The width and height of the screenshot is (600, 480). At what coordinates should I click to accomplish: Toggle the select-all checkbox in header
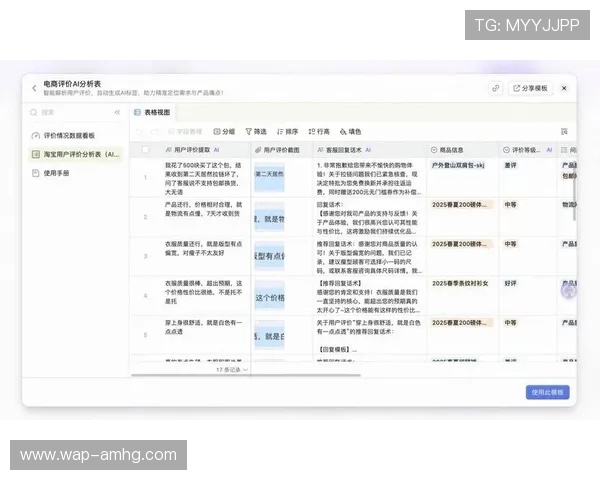point(145,150)
